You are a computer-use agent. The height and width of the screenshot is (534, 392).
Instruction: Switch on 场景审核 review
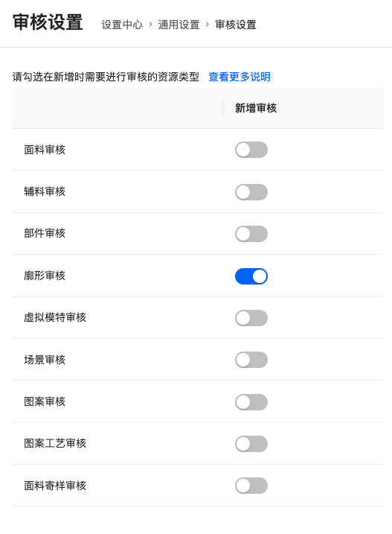(251, 360)
